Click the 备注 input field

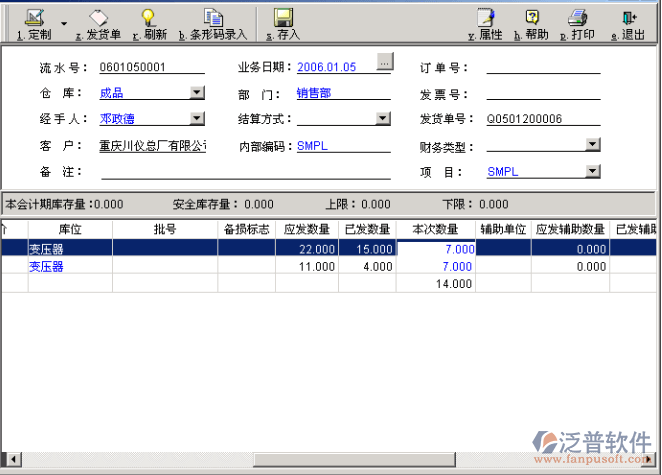(250, 172)
